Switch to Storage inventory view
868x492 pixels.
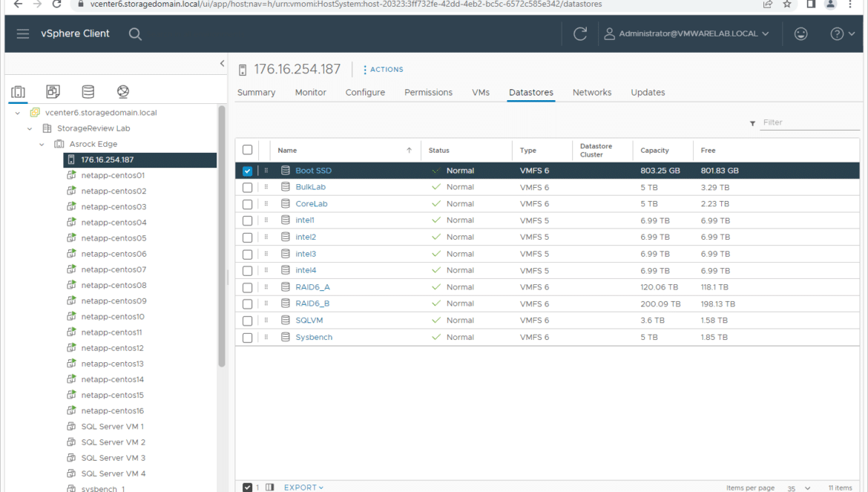pyautogui.click(x=88, y=91)
